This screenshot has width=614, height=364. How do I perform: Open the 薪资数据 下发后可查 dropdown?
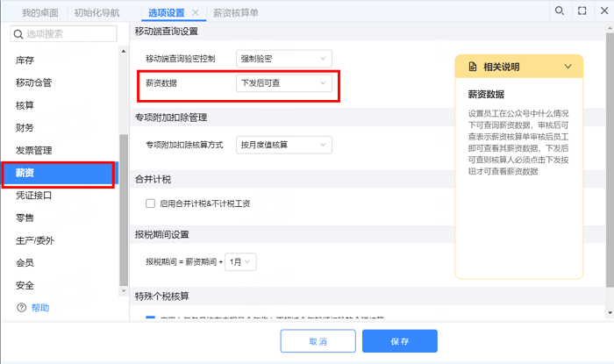click(x=283, y=83)
